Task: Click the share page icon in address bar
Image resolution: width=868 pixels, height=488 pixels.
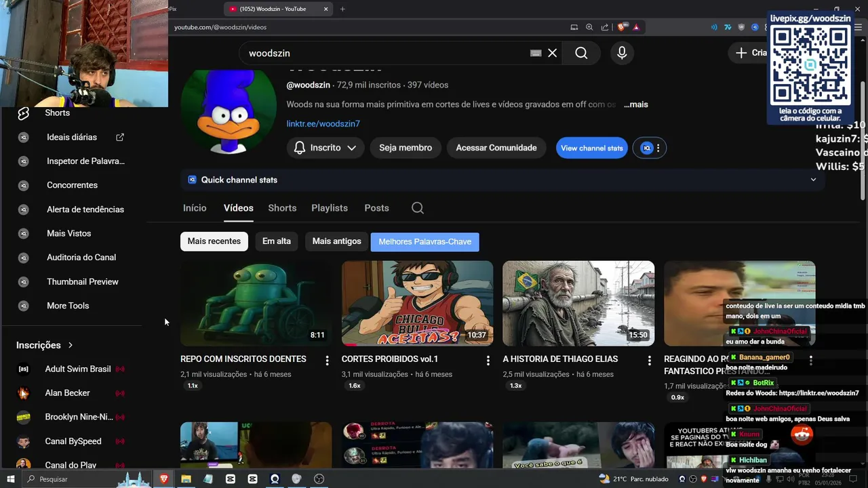Action: tap(604, 27)
